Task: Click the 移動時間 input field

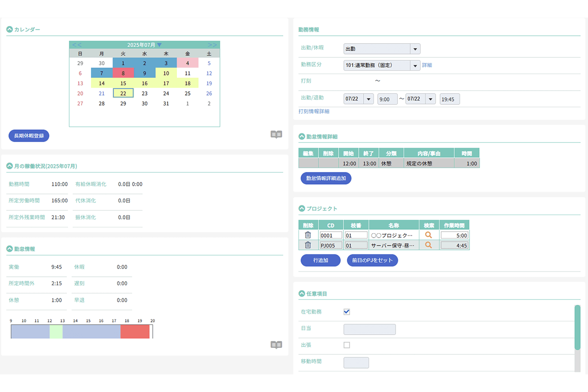Action: pyautogui.click(x=356, y=363)
